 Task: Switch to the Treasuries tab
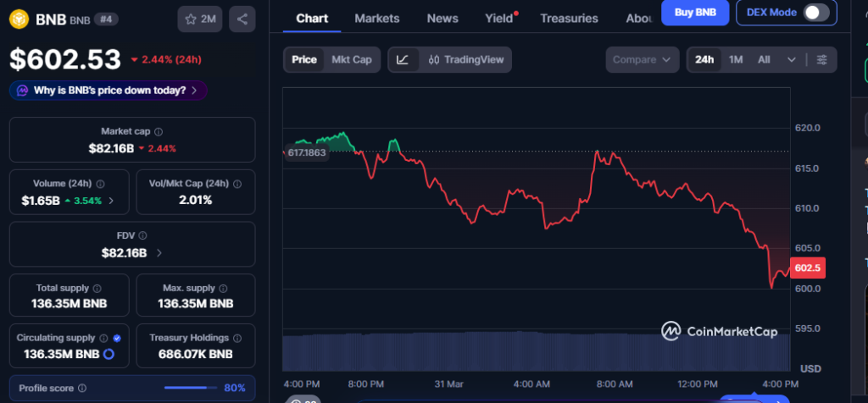coord(569,18)
